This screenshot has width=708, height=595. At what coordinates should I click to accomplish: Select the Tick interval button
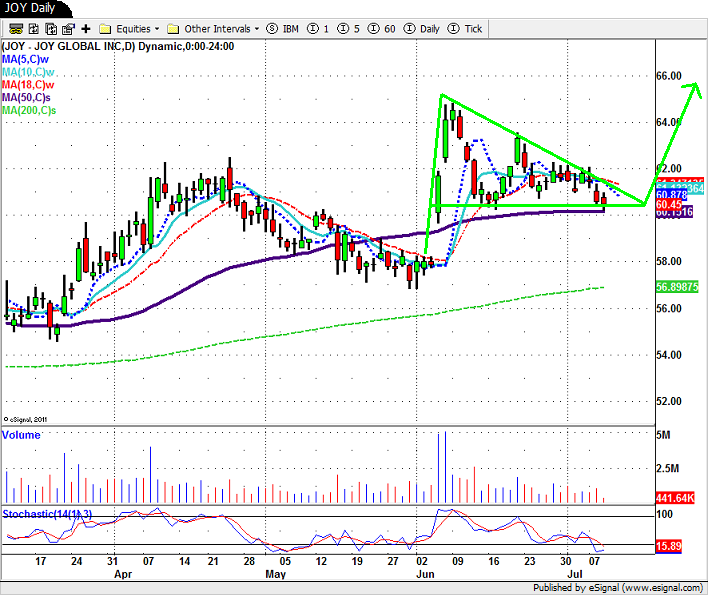465,29
